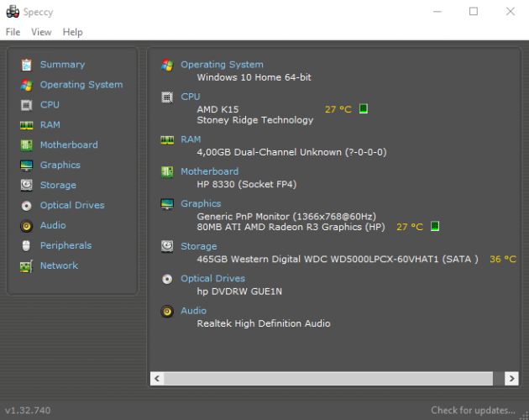Click the Windows 10 Home 64-bit text
Screen dimensions: 529x420
click(254, 77)
